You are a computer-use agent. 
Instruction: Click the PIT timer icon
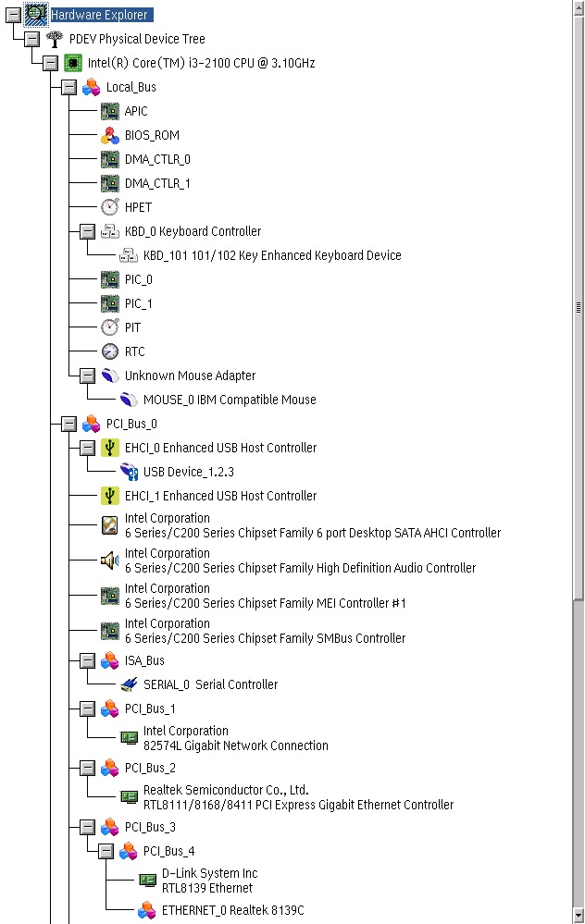[109, 327]
